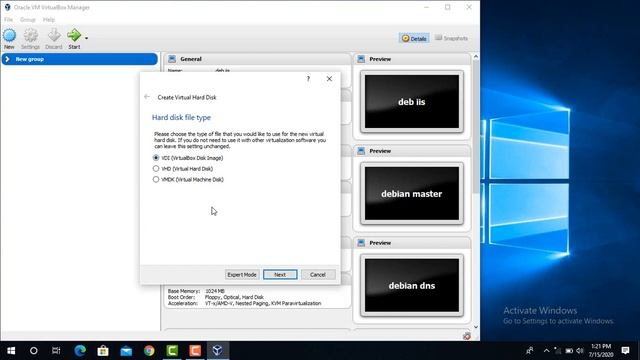This screenshot has height=360, width=640.
Task: Open the Group menu
Action: [28, 20]
